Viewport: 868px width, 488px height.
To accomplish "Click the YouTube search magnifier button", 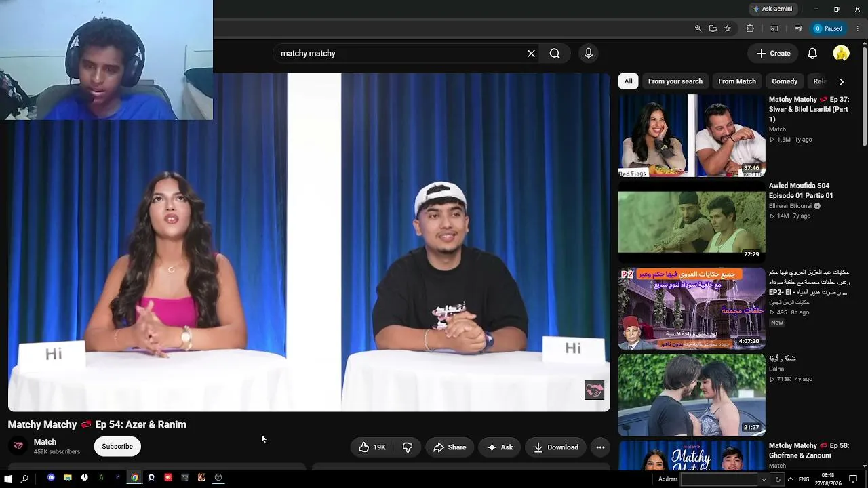I will (x=555, y=54).
